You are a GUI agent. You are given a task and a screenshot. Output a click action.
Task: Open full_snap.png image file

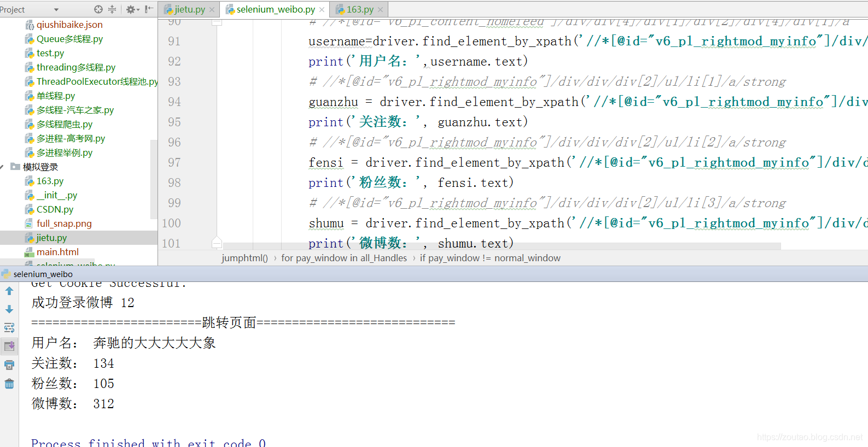(64, 224)
